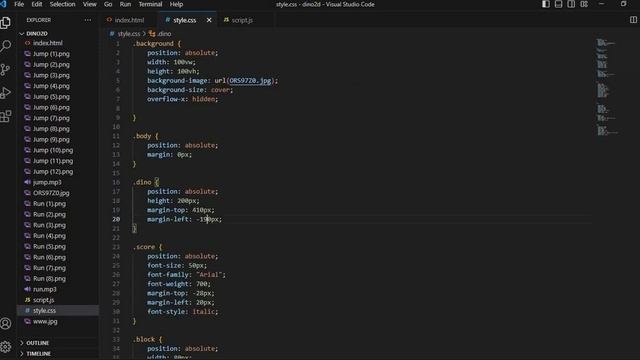Open the View menu

[90, 4]
